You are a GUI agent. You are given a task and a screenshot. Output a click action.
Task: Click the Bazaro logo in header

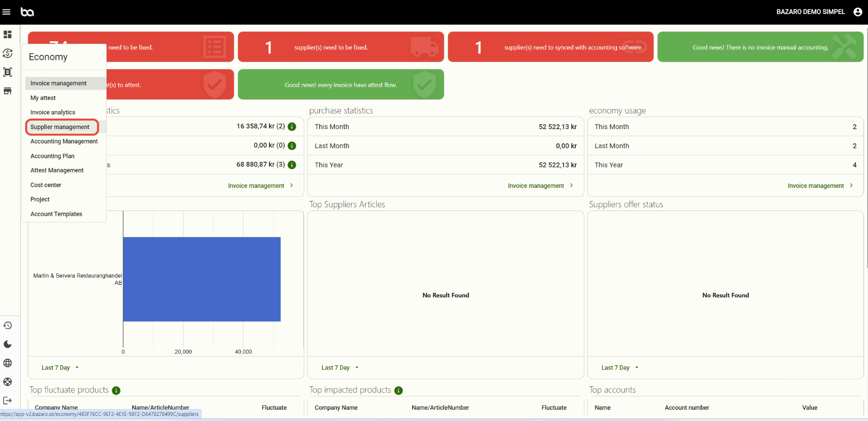[27, 12]
